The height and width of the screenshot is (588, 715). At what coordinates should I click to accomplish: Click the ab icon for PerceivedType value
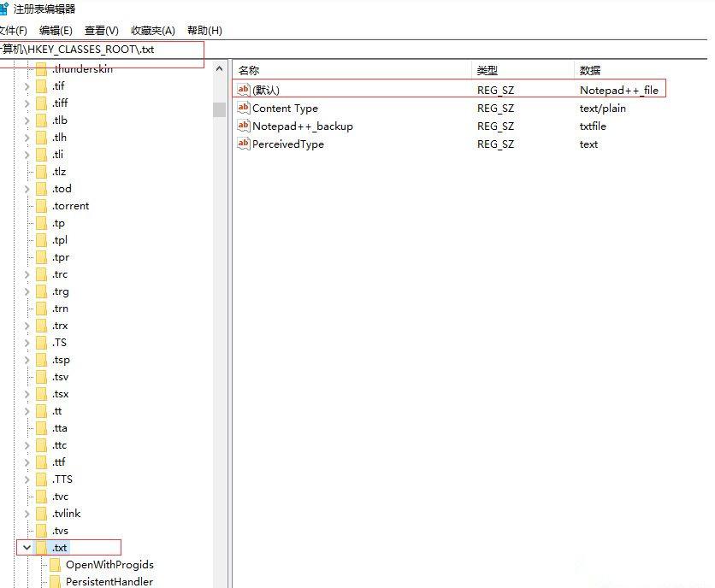243,144
